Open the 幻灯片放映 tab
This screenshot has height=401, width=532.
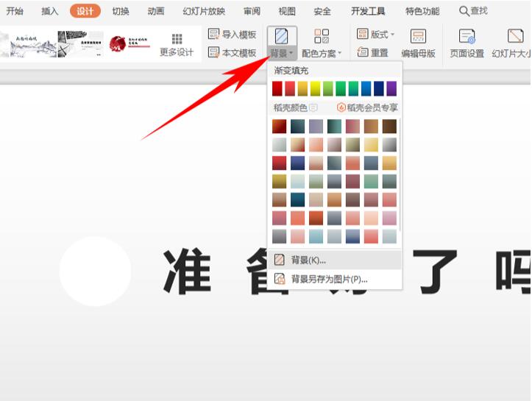point(204,11)
